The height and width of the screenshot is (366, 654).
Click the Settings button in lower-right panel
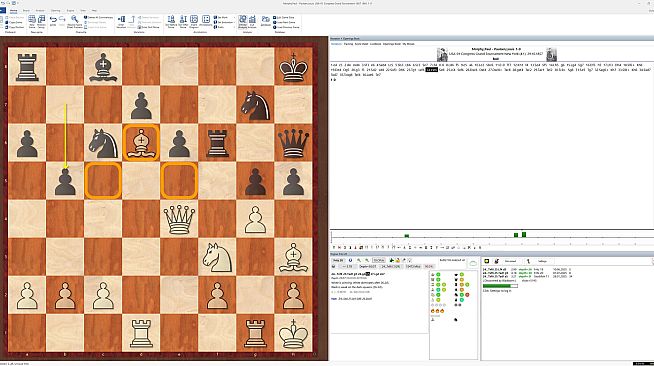click(542, 261)
